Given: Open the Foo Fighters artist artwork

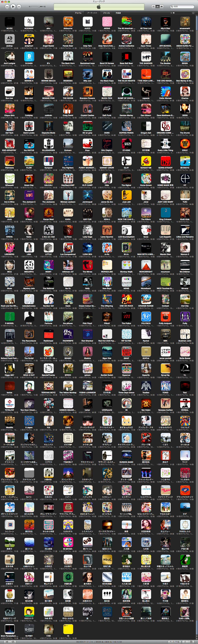Looking at the screenshot, I should 68,161.
